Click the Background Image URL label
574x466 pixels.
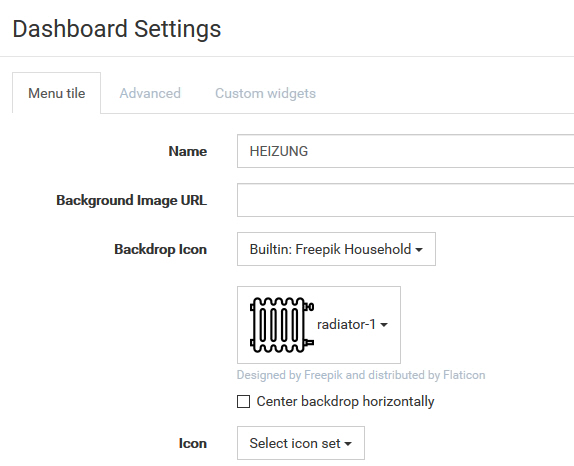(x=131, y=200)
